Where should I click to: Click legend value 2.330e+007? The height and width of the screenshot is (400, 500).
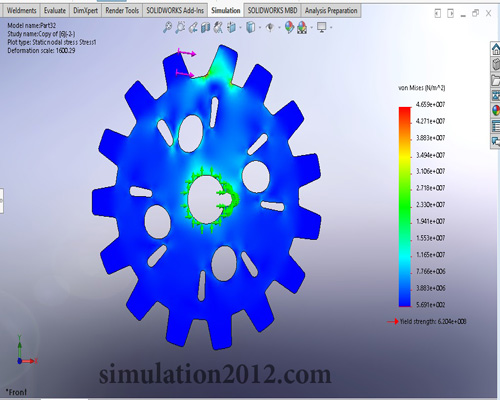click(430, 205)
